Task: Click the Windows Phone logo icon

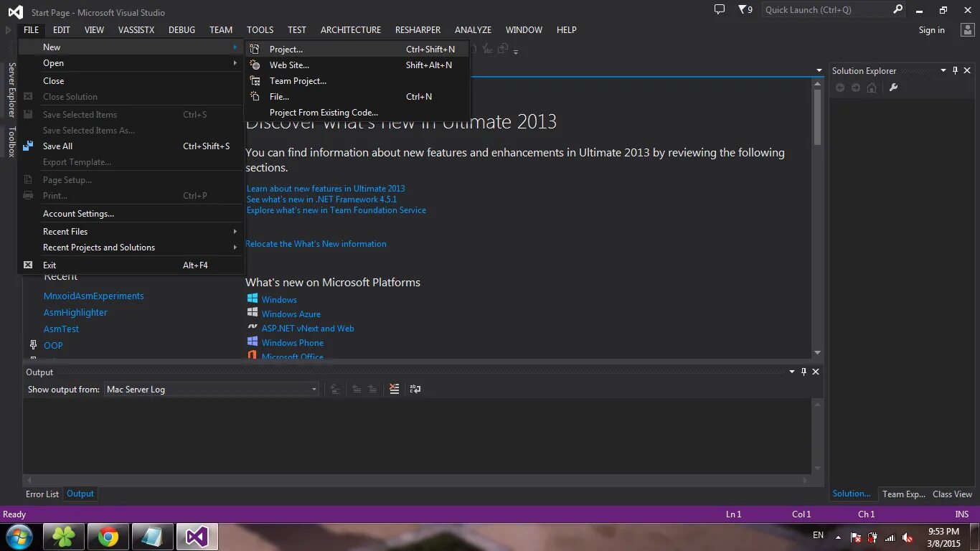Action: (x=253, y=342)
